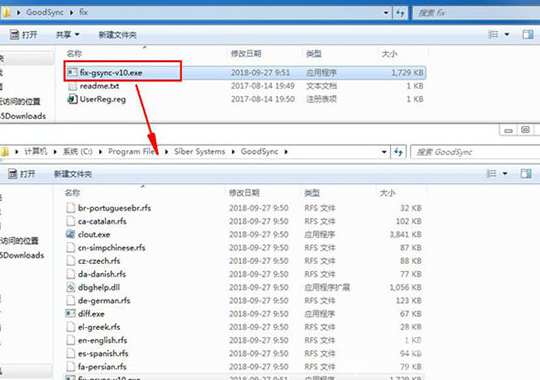
Task: Click 计算机 breadcrumb in GoodSync window
Action: click(35, 152)
